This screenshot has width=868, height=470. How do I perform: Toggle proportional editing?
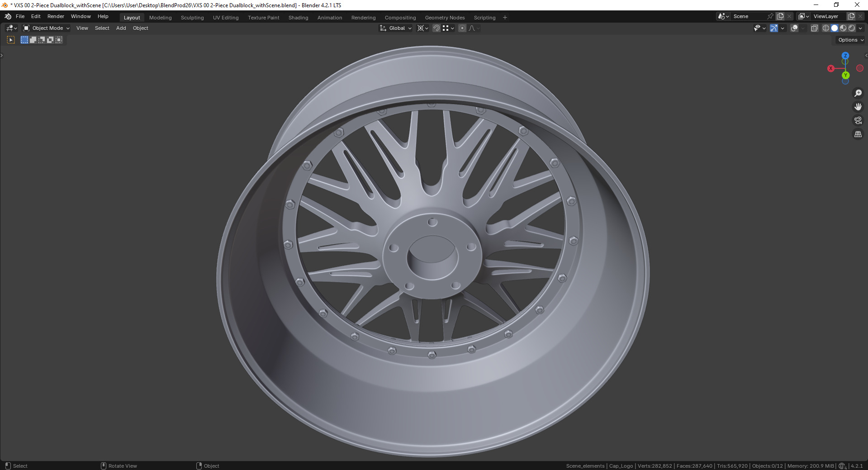tap(462, 28)
